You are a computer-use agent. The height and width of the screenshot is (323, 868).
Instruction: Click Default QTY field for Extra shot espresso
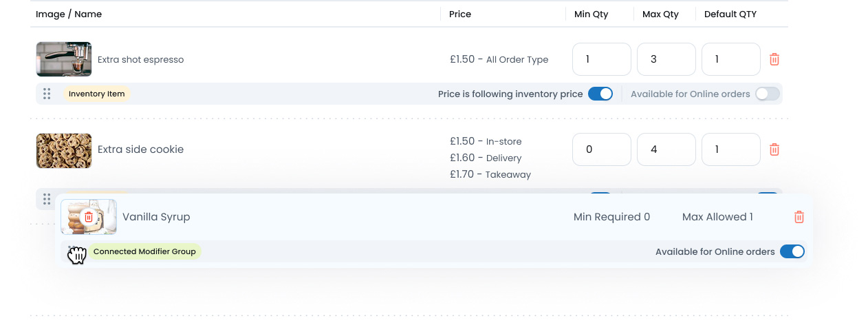coord(730,59)
